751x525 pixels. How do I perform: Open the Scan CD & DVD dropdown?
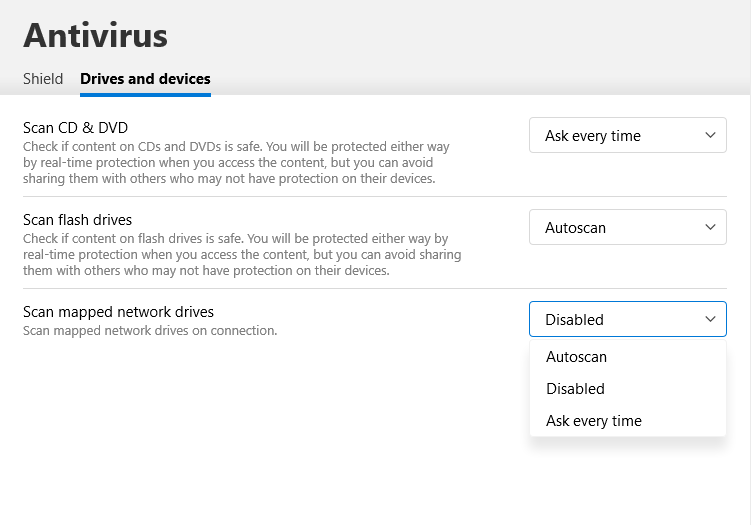pos(627,136)
